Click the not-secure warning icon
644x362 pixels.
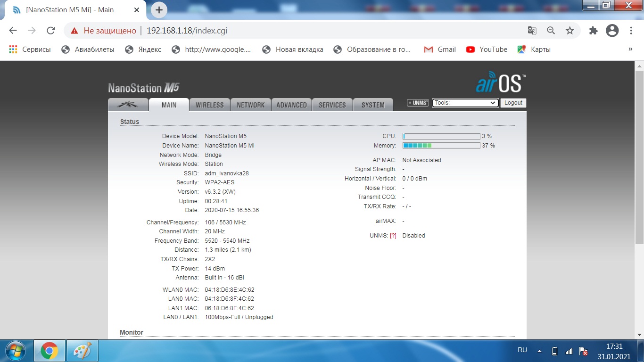pyautogui.click(x=74, y=31)
